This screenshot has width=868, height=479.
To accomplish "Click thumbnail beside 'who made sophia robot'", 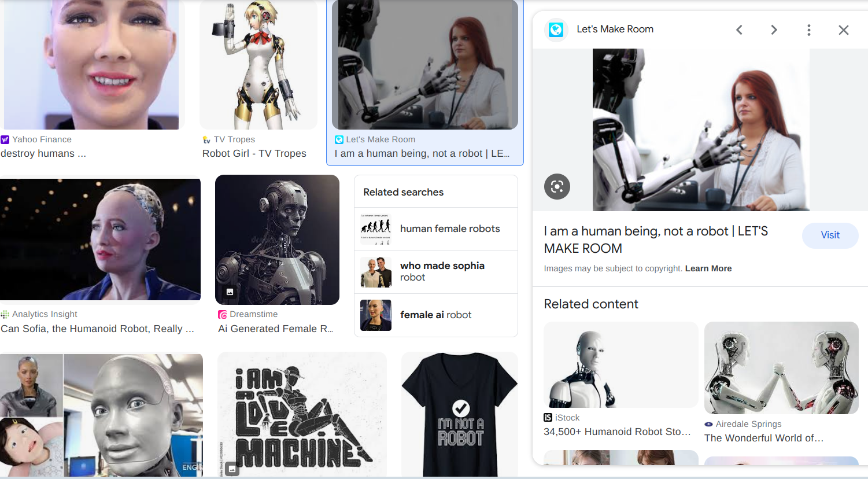I will point(376,272).
